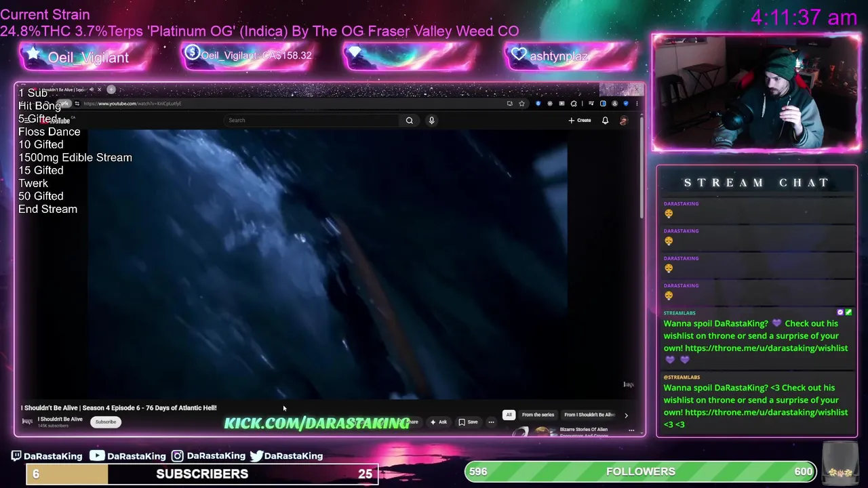Open the I Shouldn't Be Alive channel avatar
This screenshot has width=868, height=488.
coord(27,422)
